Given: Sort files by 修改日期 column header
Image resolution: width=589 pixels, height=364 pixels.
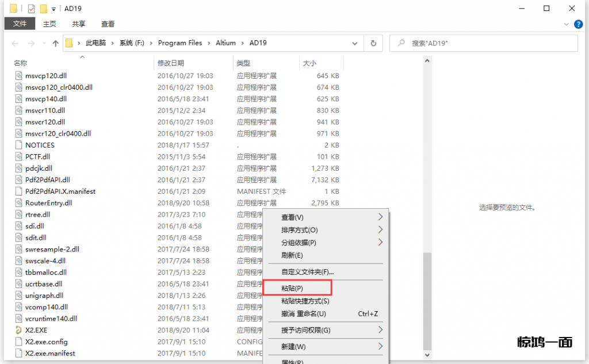Looking at the screenshot, I should (x=171, y=63).
